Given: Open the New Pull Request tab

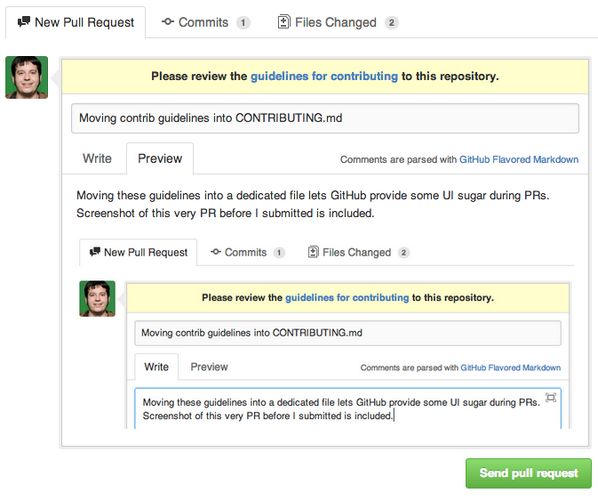Looking at the screenshot, I should pyautogui.click(x=76, y=22).
